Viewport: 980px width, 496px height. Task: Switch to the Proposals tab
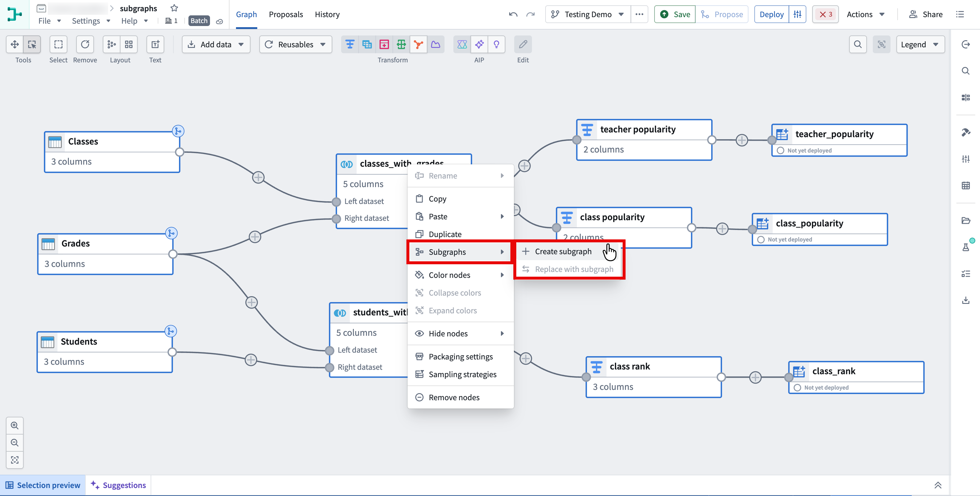pyautogui.click(x=286, y=14)
